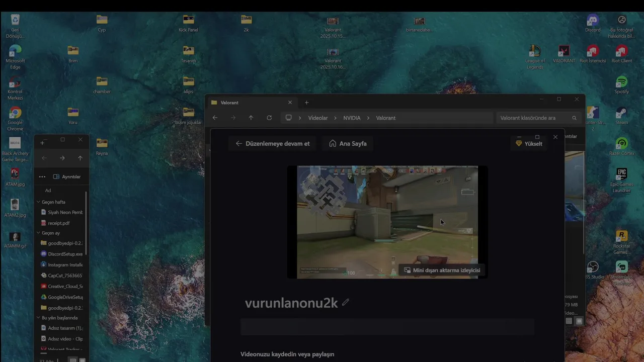
Task: Select Videolar in the Explorer address breadcrumb
Action: point(318,118)
